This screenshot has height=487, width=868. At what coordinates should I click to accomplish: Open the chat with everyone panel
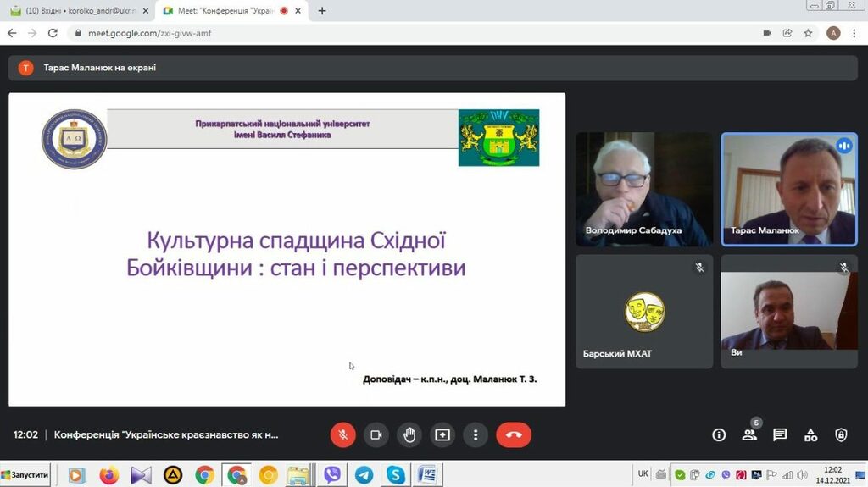[780, 434]
